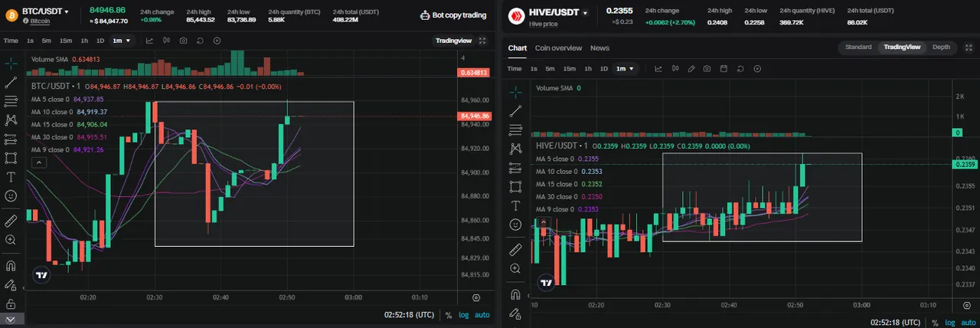Expand more BTC chart drawing tools chevron
This screenshot has height=328, width=980.
click(11, 319)
